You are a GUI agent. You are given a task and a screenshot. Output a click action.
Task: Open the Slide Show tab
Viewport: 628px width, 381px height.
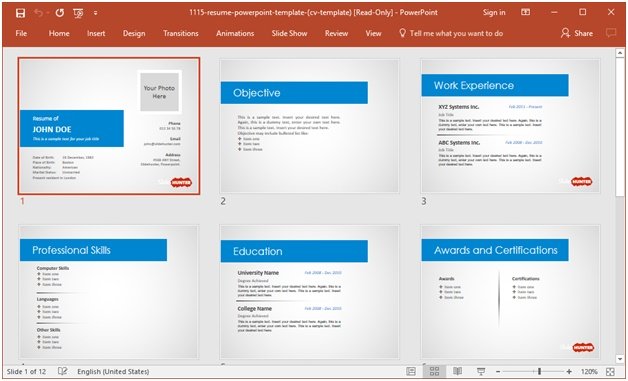[290, 33]
